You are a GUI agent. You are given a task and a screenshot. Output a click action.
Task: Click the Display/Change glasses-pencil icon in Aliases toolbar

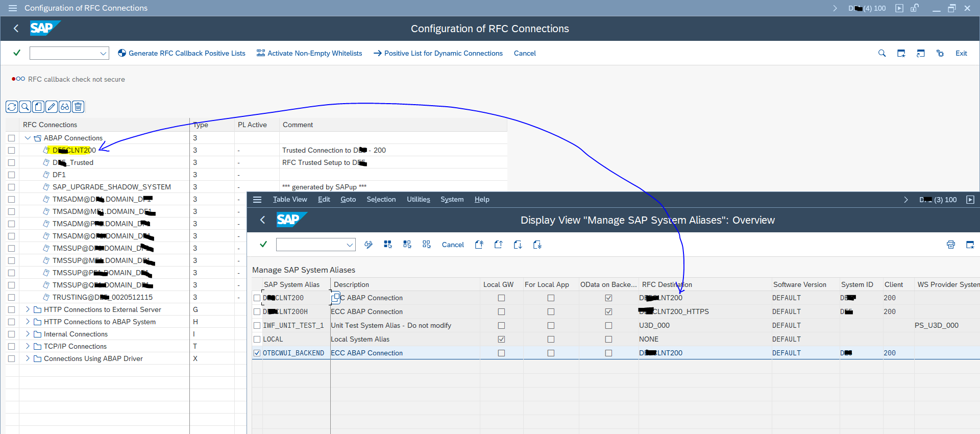point(369,245)
